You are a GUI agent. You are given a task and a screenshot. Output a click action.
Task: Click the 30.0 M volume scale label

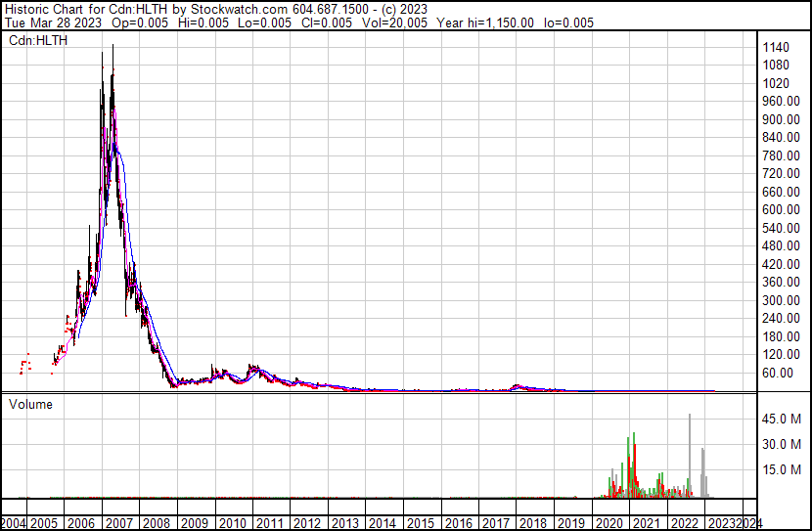pos(783,444)
